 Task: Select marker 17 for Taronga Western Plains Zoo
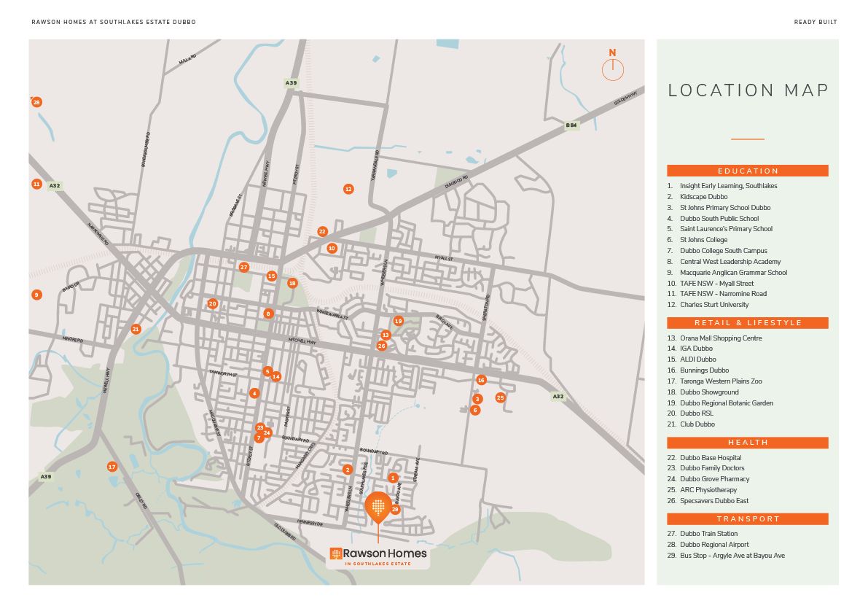coord(112,467)
